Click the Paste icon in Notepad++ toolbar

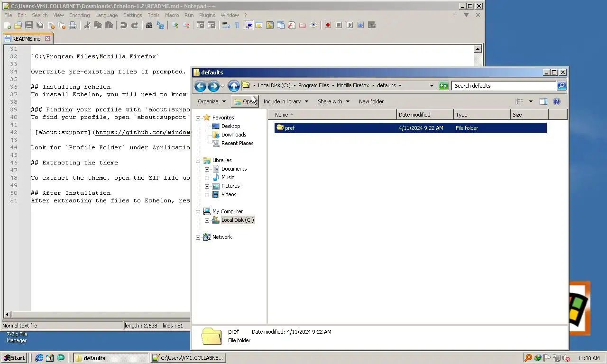[109, 25]
